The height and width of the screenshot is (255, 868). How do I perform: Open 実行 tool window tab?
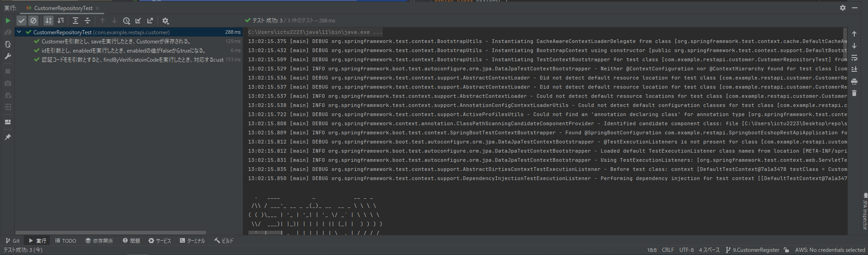point(38,241)
